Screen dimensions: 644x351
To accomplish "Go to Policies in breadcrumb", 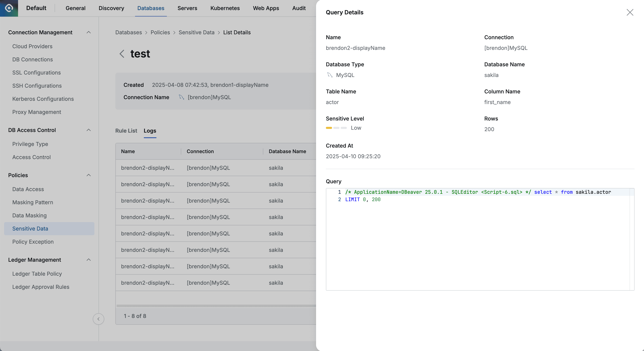I will [x=160, y=32].
